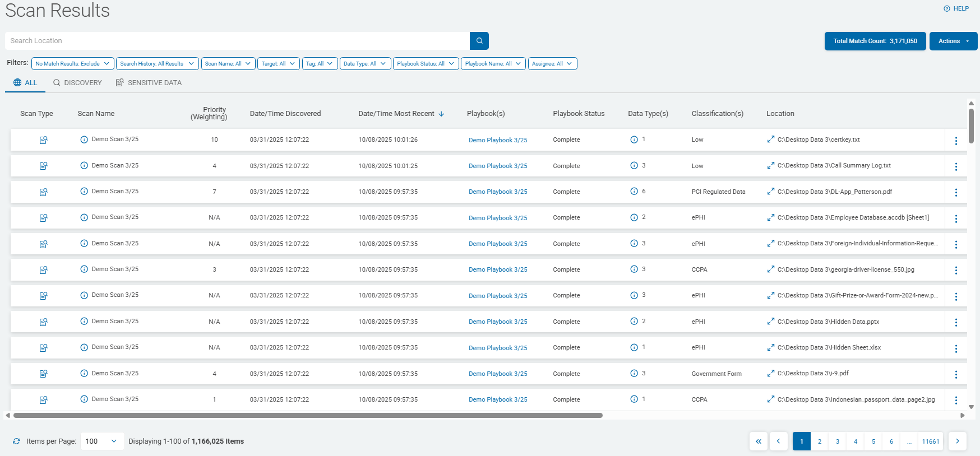
Task: Click info icon for DL-App_Patterson.pdf data types
Action: [634, 192]
